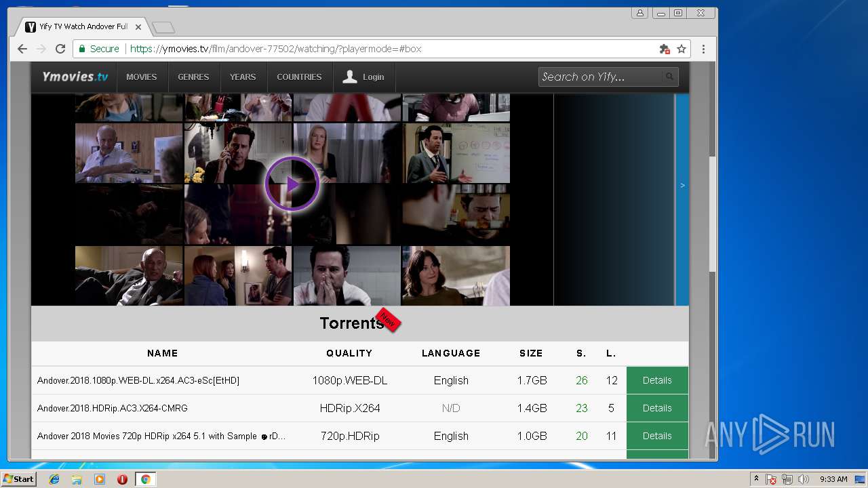
Task: Close the Yify TV tab
Action: point(138,27)
